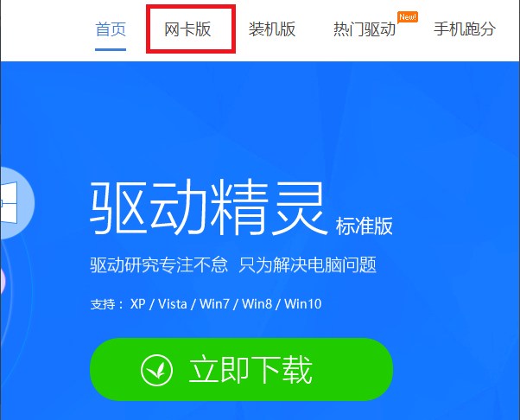Click the orange New! badge
Viewport: 520px width, 420px height.
(x=408, y=17)
